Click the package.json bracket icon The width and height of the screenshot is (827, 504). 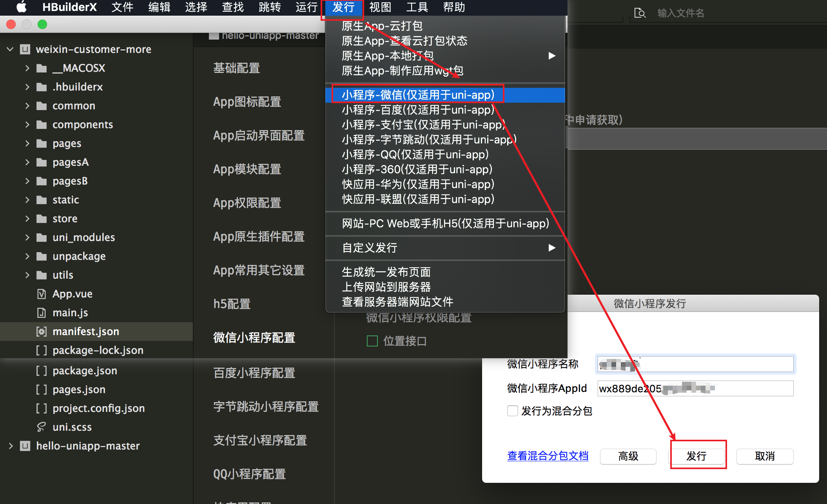[x=41, y=371]
